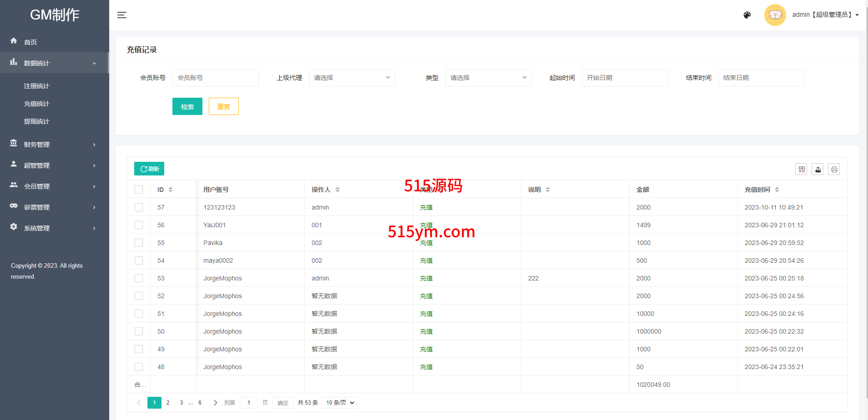Change the 10 条/页 page size dropdown
Screen dimensions: 868x420
click(x=339, y=403)
